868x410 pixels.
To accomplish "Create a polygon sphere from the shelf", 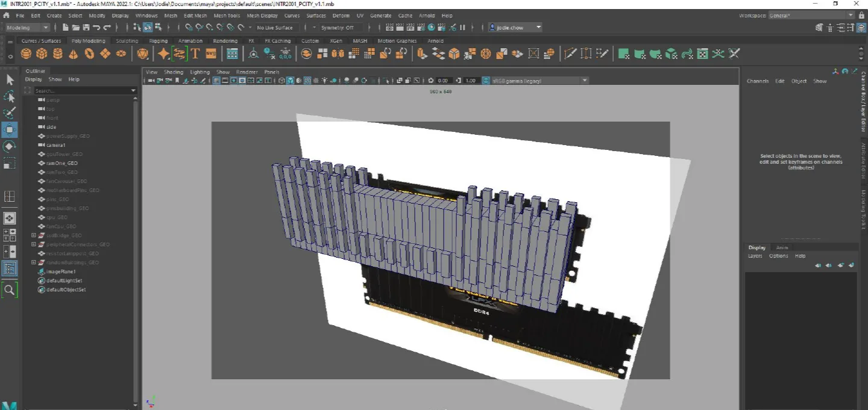I will click(26, 54).
